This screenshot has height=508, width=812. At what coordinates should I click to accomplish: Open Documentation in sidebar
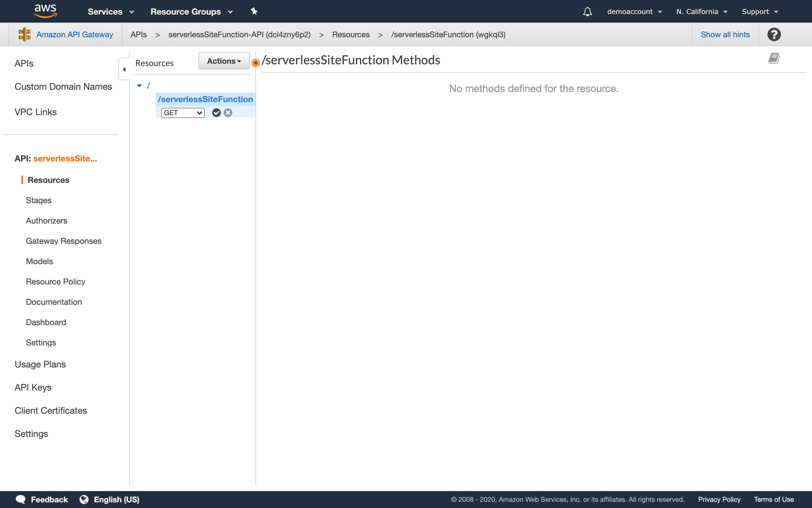coord(54,302)
